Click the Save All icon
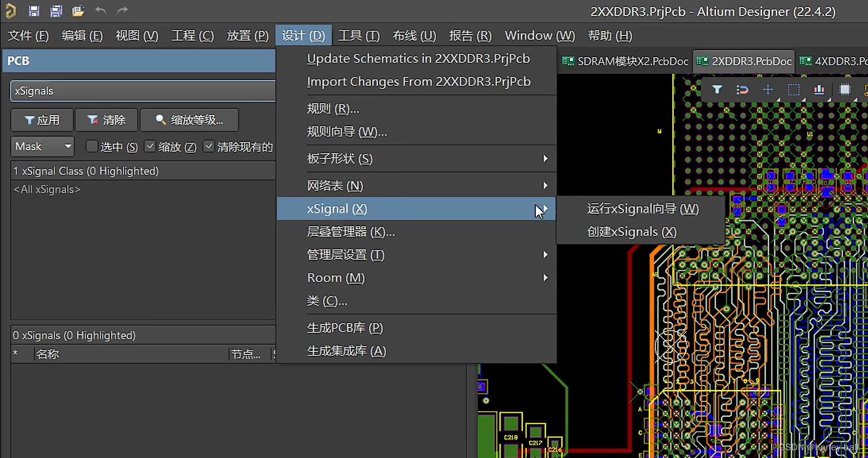Image resolution: width=868 pixels, height=458 pixels. coord(55,11)
